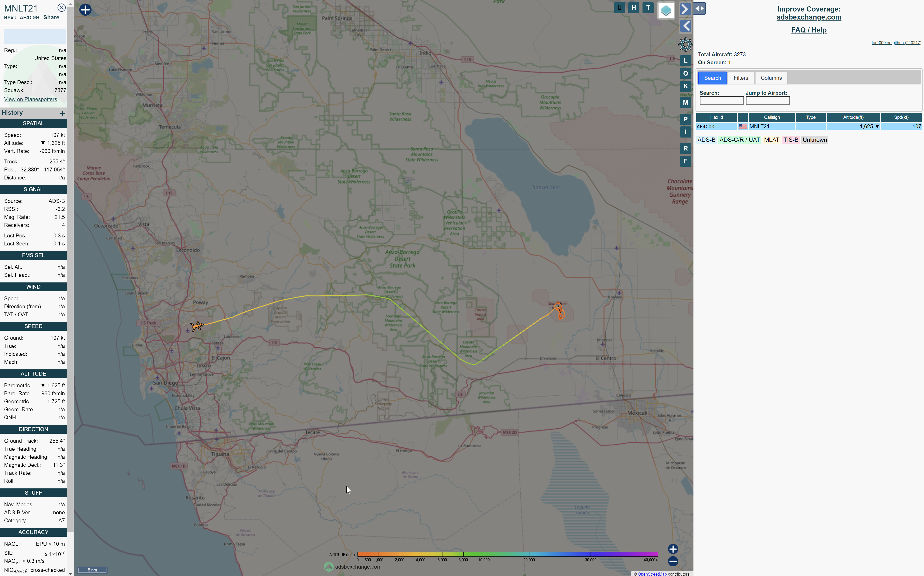
Task: Switch to the Search tab
Action: click(712, 78)
